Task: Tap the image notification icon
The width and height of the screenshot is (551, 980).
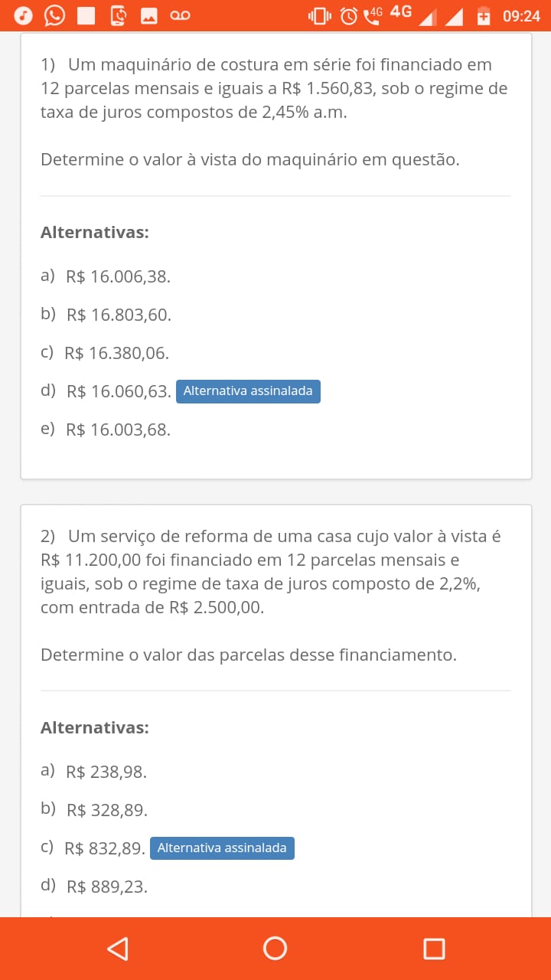Action: point(148,15)
